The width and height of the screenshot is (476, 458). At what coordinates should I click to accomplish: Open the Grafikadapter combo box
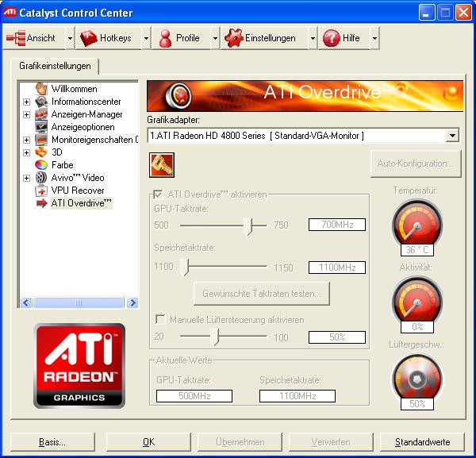click(303, 136)
